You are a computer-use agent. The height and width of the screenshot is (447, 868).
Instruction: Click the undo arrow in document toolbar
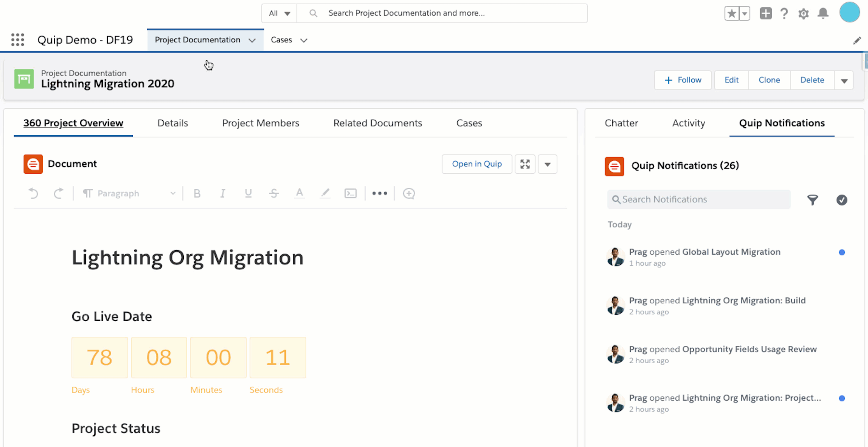pos(33,194)
